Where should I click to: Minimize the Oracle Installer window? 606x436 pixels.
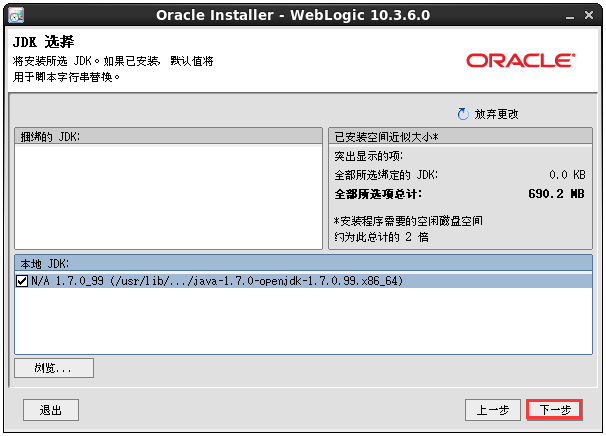(x=570, y=16)
